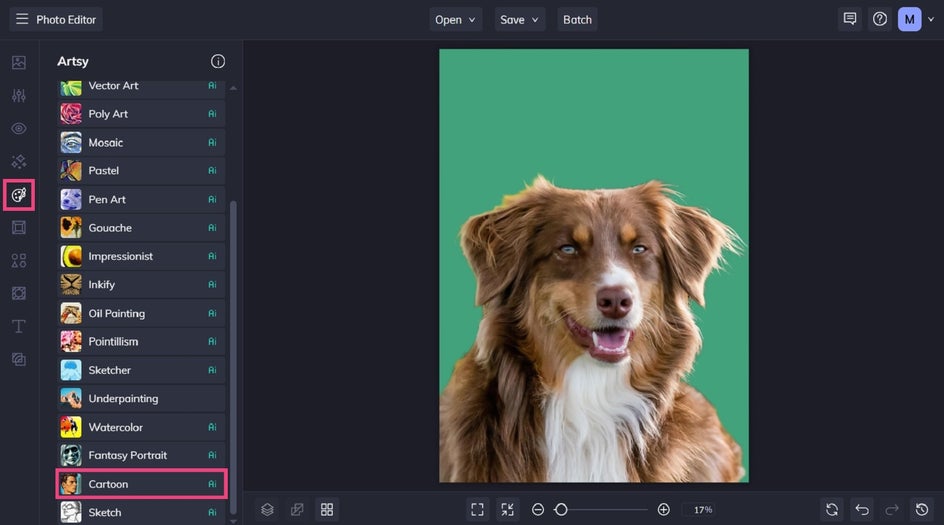Select the Poly Art effect

[x=141, y=114]
